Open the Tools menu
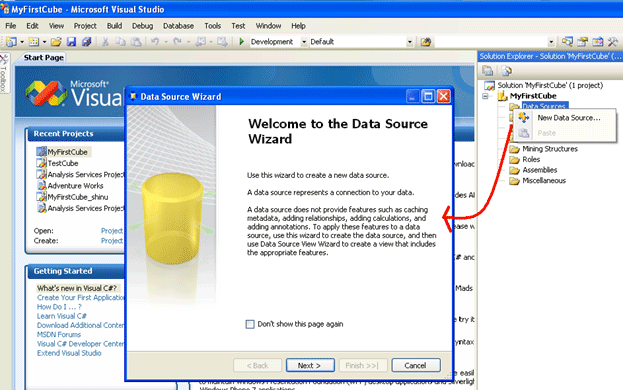Viewport: 623px width, 390px height. click(213, 26)
